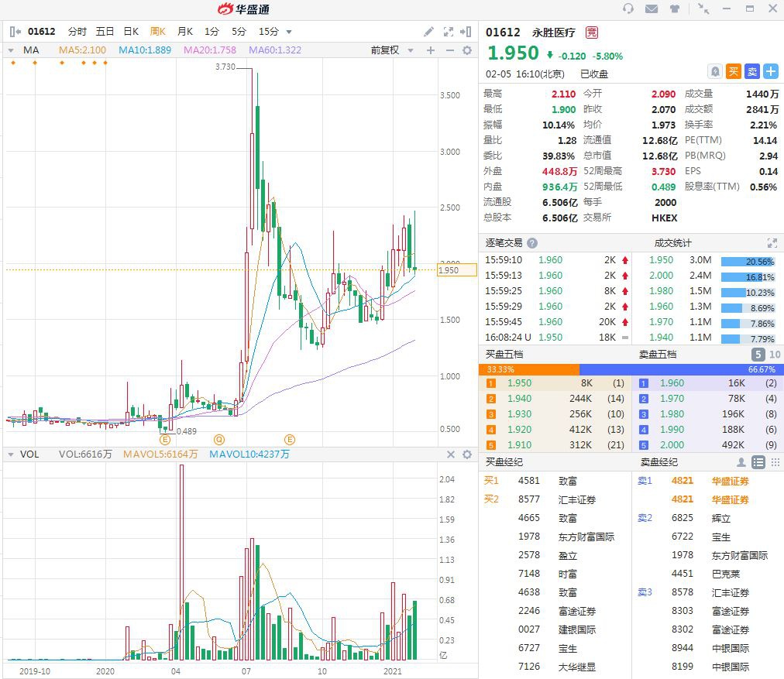This screenshot has width=784, height=679.
Task: Open MA indicator settings gear
Action: tap(467, 50)
